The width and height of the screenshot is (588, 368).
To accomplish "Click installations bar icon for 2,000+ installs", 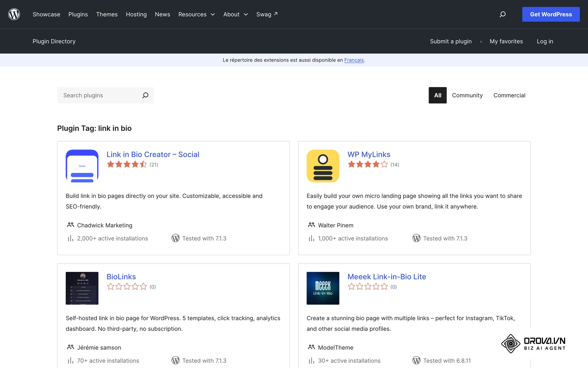I will 70,238.
